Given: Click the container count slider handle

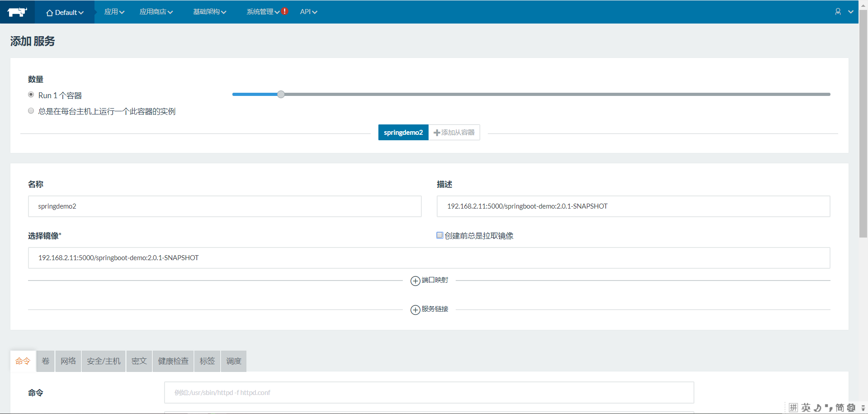Looking at the screenshot, I should 281,95.
